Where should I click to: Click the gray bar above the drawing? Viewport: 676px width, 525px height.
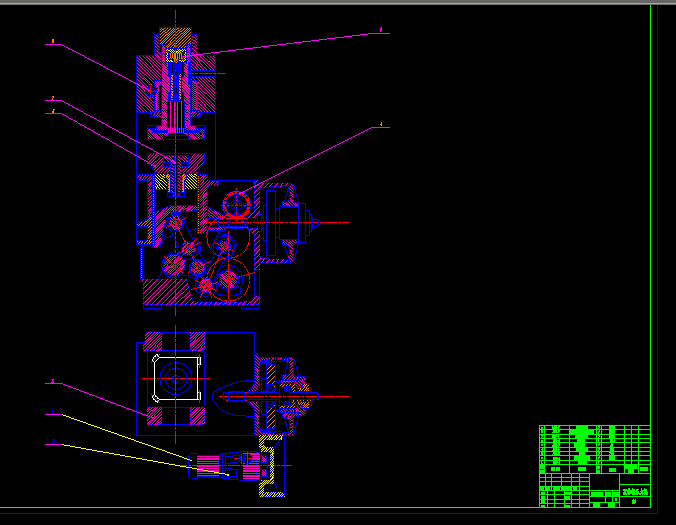point(338,2)
